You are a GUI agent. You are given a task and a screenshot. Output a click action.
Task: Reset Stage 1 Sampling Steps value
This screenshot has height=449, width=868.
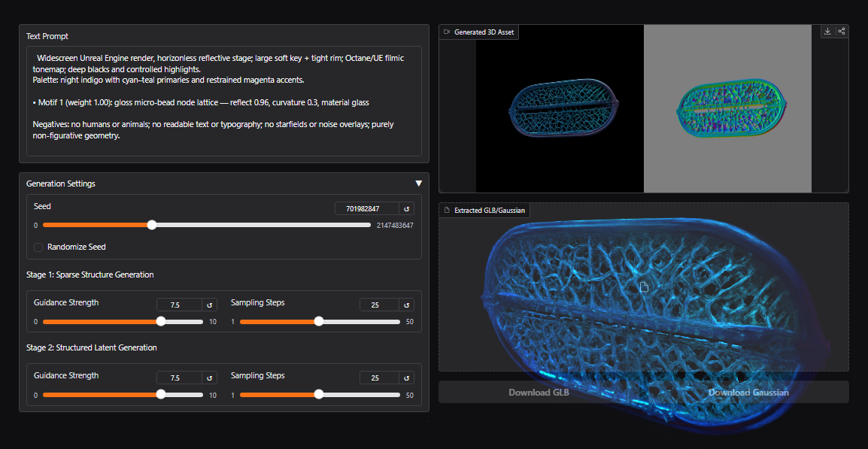[x=407, y=305]
